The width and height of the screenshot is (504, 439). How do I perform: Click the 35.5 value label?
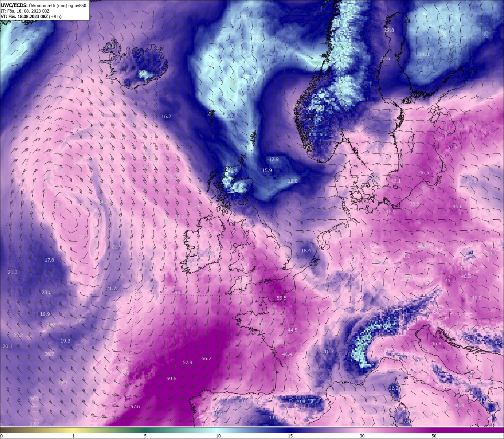[x=415, y=204]
